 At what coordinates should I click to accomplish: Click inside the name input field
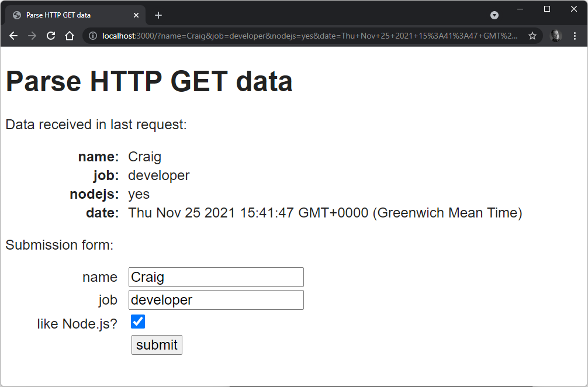[x=215, y=277]
